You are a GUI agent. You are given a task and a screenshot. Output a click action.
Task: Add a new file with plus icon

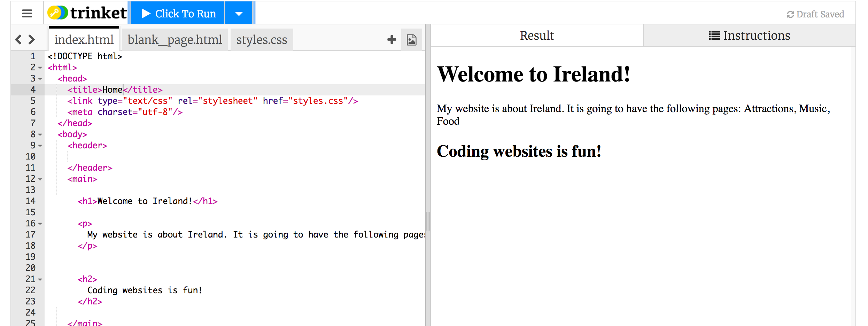click(x=392, y=40)
